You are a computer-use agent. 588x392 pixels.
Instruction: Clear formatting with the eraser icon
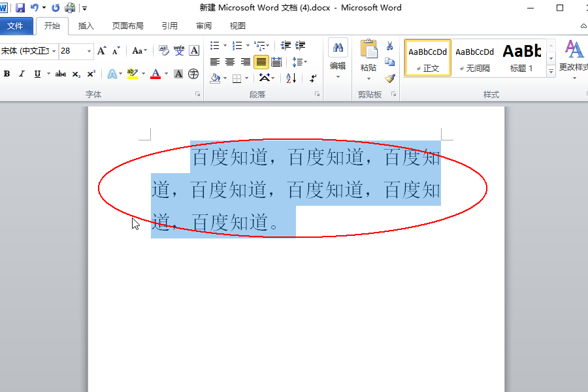click(x=164, y=50)
